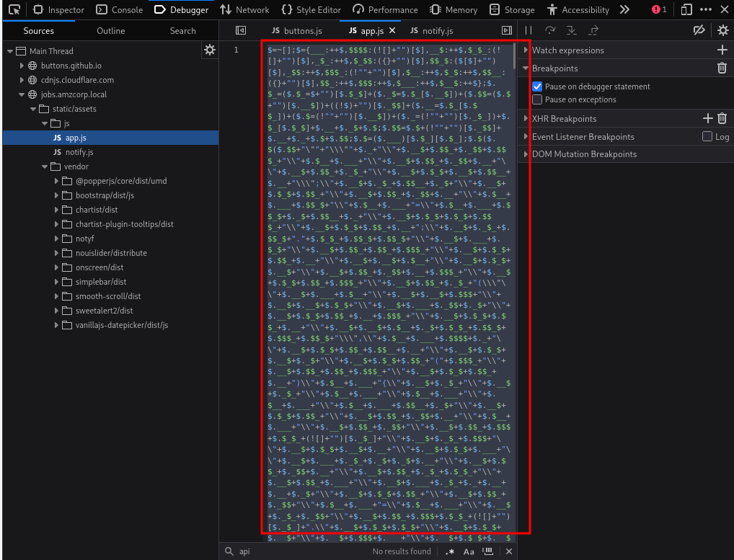Switch to buttons.js editor tab

point(297,31)
